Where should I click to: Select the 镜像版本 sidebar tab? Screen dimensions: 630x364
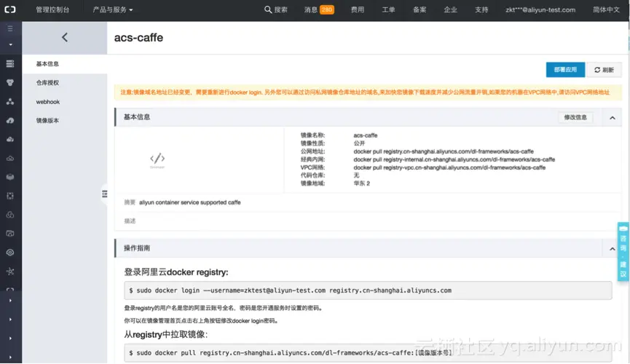[x=65, y=121]
